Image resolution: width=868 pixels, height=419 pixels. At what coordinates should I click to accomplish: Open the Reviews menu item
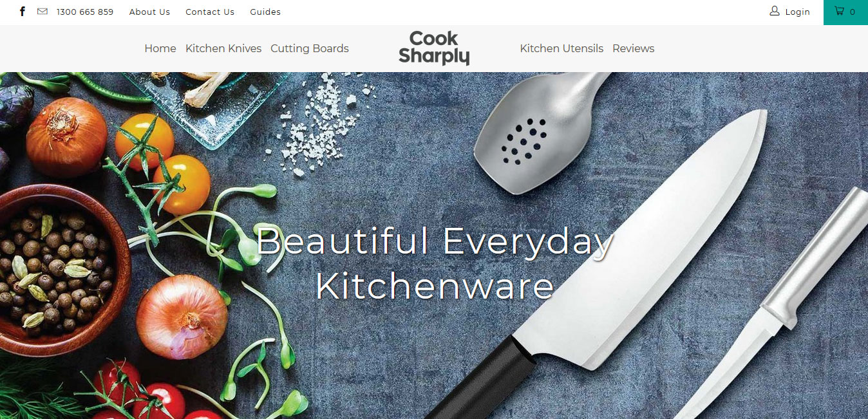coord(633,48)
